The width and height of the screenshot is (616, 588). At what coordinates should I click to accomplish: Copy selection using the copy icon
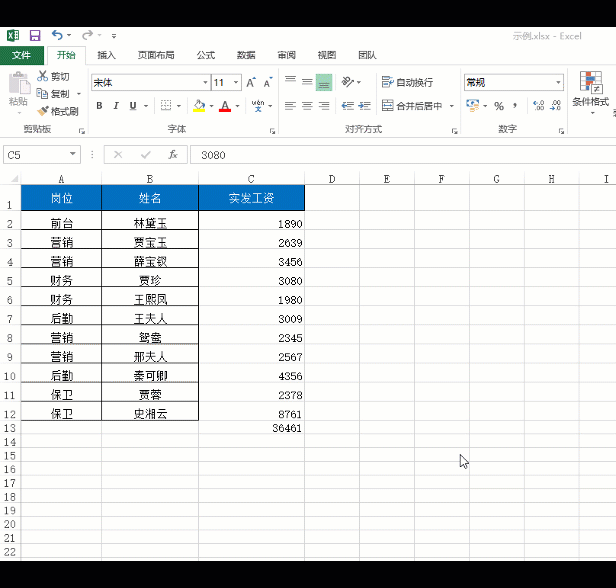click(x=53, y=93)
